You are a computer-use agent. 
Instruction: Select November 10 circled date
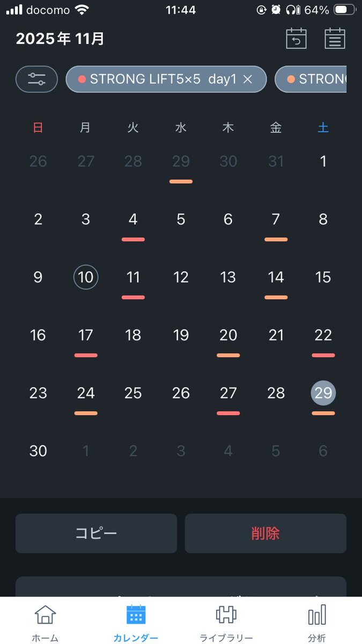pos(86,277)
